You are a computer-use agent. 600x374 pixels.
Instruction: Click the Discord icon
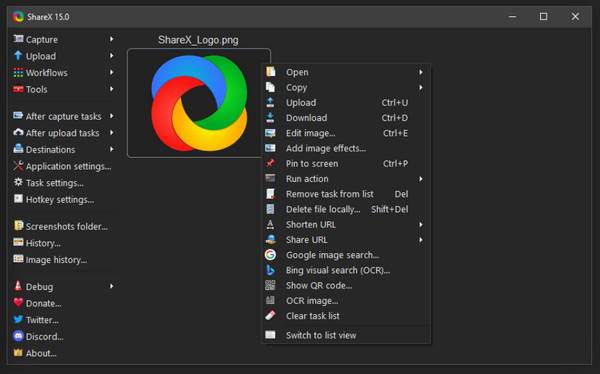[x=18, y=336]
